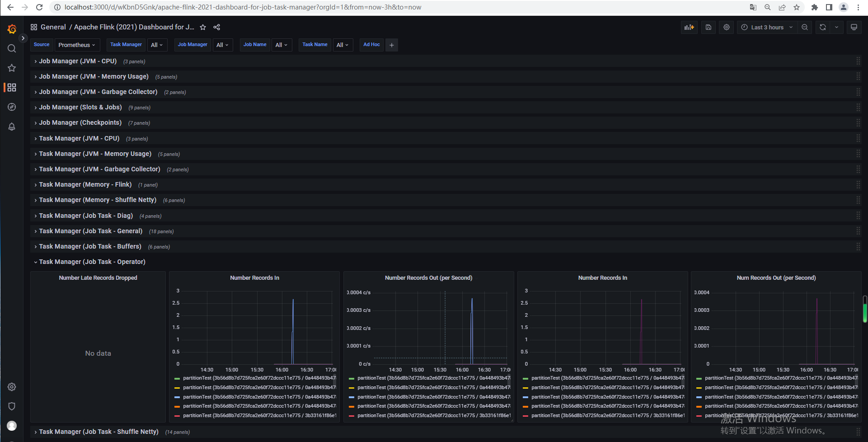Reload the browser page
Screen dimensions: 868x442
pos(39,7)
